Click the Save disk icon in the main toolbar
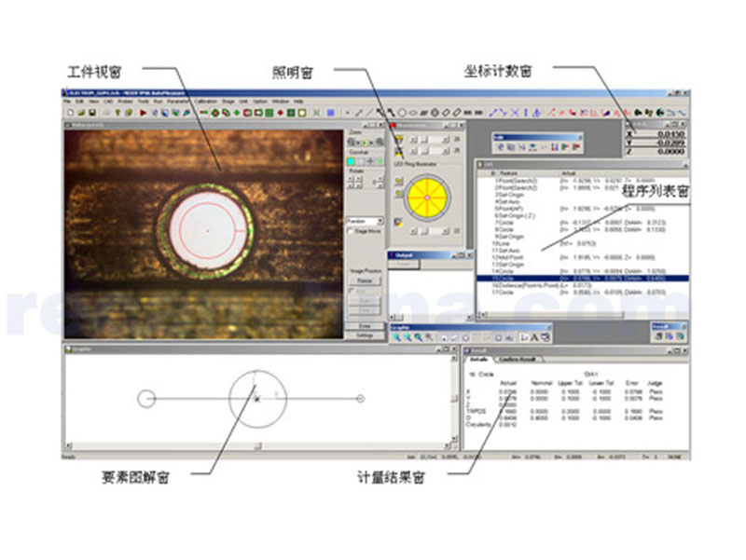Screen dimensions: 746x560 [x=92, y=113]
